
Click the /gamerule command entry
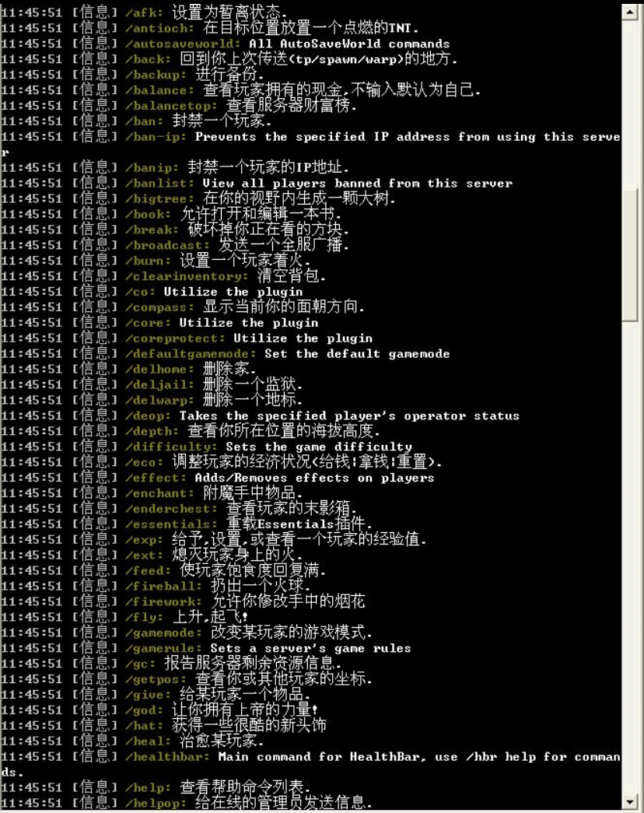coord(206,649)
